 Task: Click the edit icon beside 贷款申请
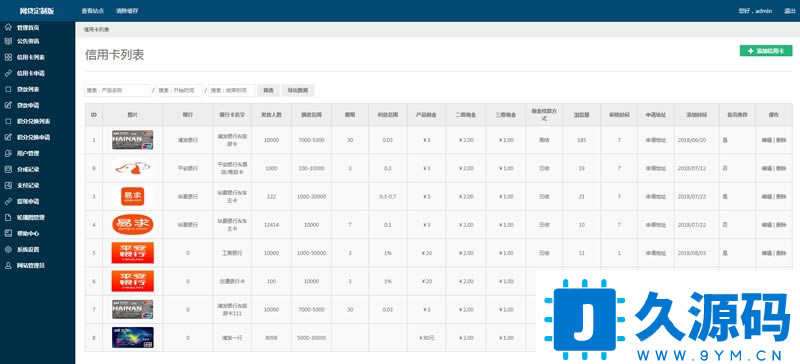coord(8,105)
